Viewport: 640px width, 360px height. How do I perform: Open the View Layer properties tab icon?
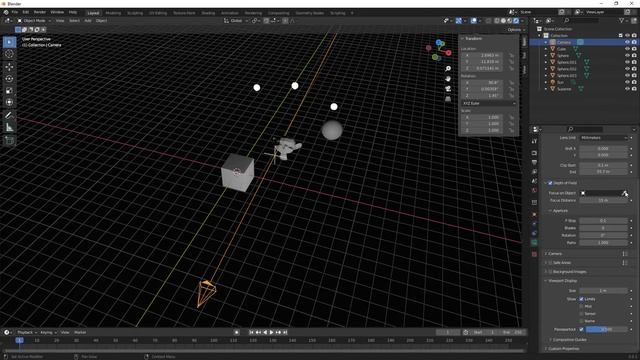click(534, 172)
